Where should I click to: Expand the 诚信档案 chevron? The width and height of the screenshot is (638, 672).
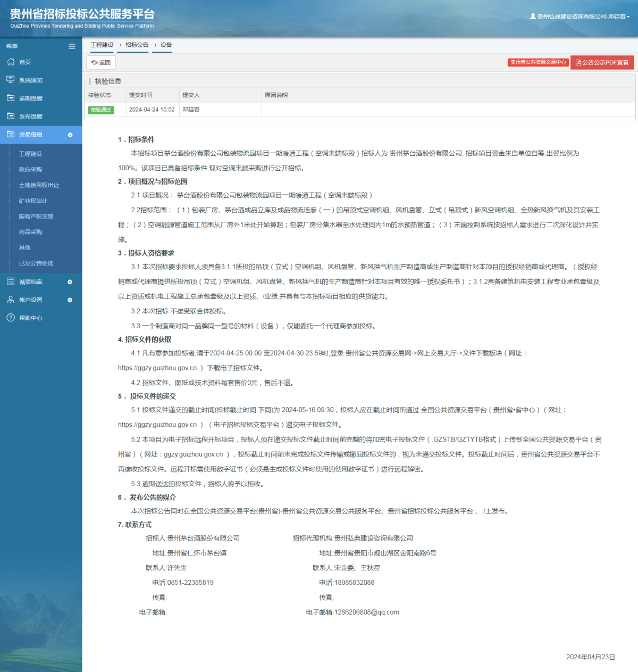[x=70, y=281]
